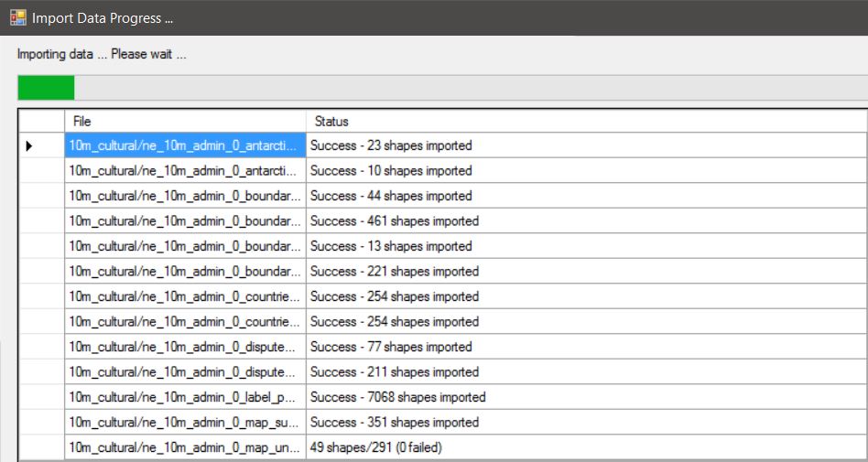Click the 'Success - 77 shapes imported' status

point(391,347)
